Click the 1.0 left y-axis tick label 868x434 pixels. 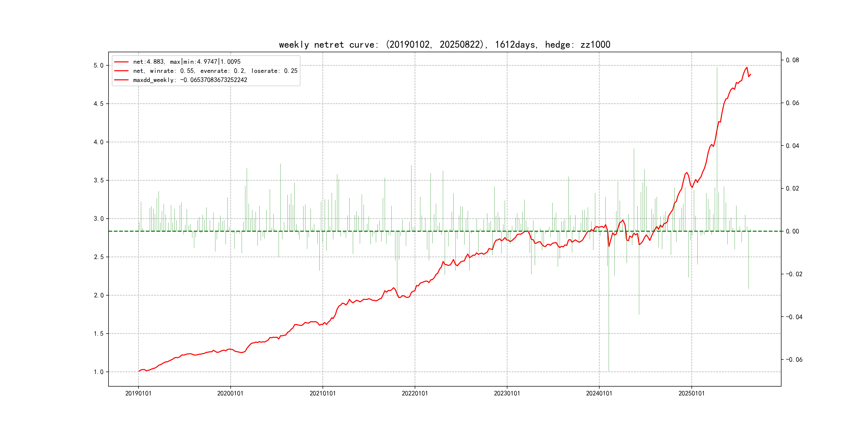coord(98,372)
